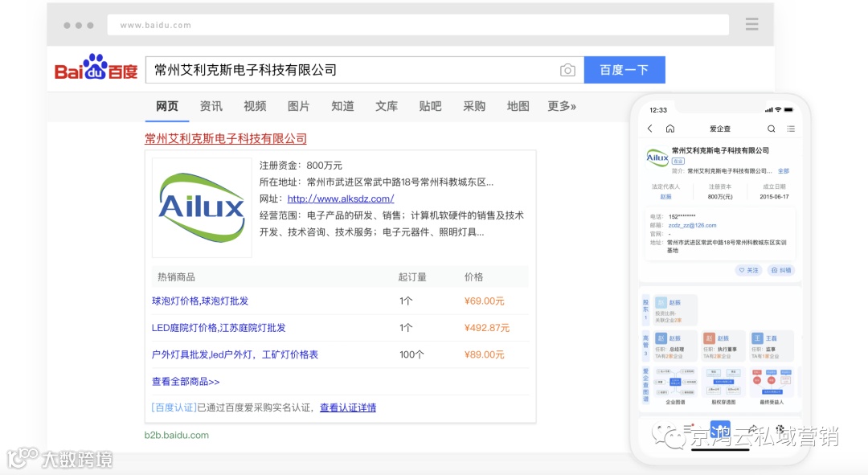
Task: Tap the legal representative name 赵振
Action: point(665,197)
